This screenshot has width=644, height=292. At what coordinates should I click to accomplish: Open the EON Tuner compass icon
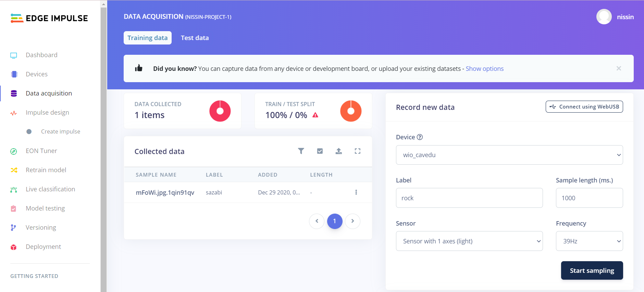14,151
